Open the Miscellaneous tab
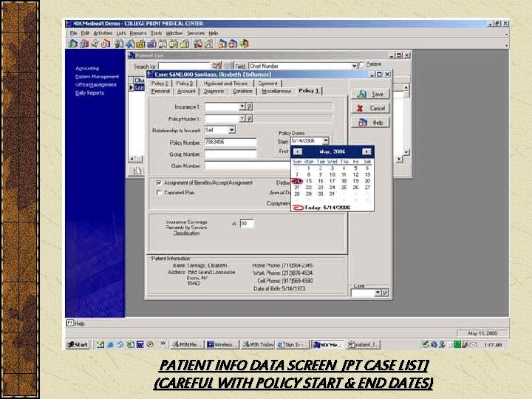This screenshot has height=399, width=532. click(x=276, y=91)
